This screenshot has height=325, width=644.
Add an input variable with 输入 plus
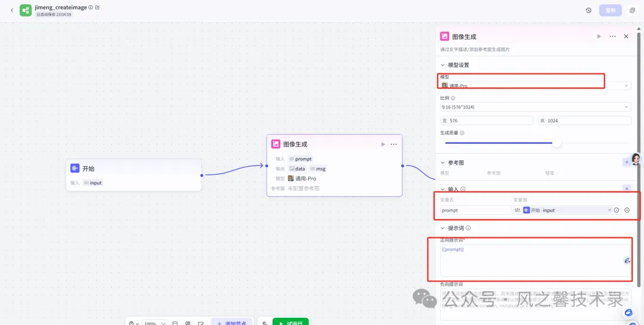[627, 188]
